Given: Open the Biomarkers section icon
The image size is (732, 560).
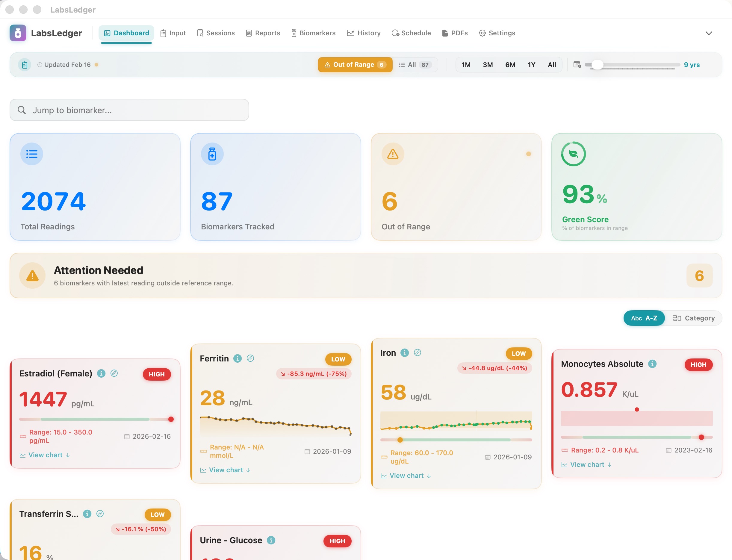Looking at the screenshot, I should click(x=293, y=33).
